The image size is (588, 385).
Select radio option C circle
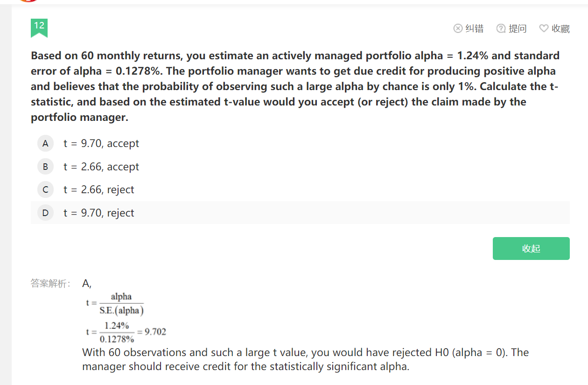pos(45,189)
